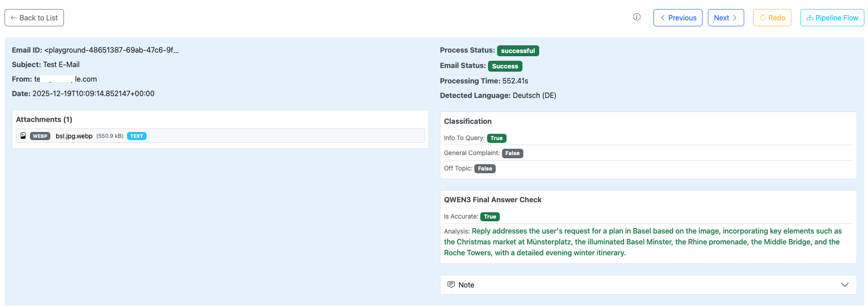Click the WEBP file type badge
The height and width of the screenshot is (307, 868).
(40, 136)
